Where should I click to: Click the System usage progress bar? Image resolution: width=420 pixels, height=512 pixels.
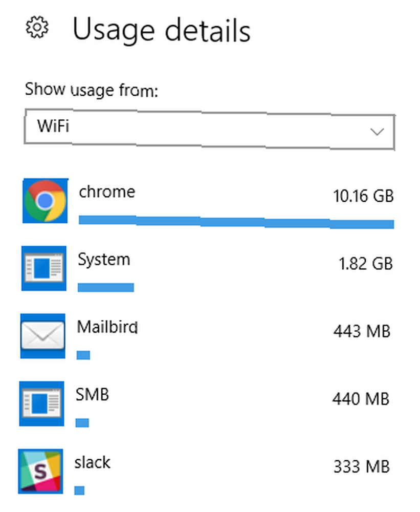[x=106, y=287]
